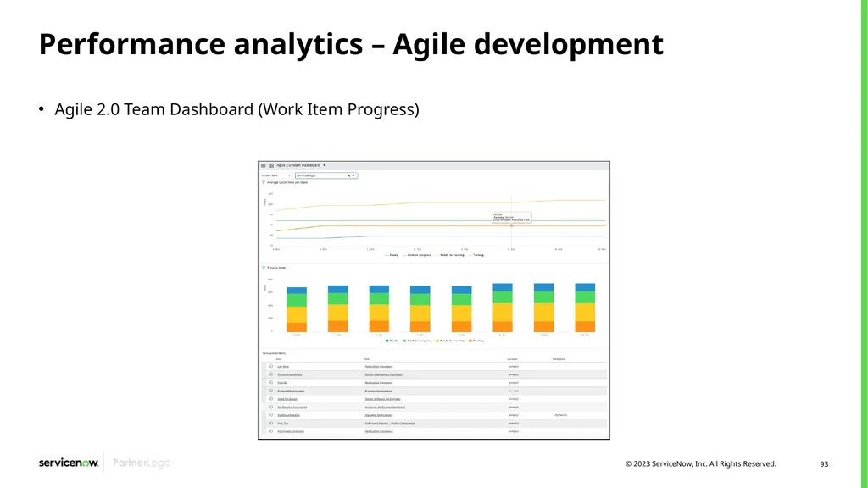Click the dashboard overview grid icon
Screen dimensions: 868x488
pos(271,165)
